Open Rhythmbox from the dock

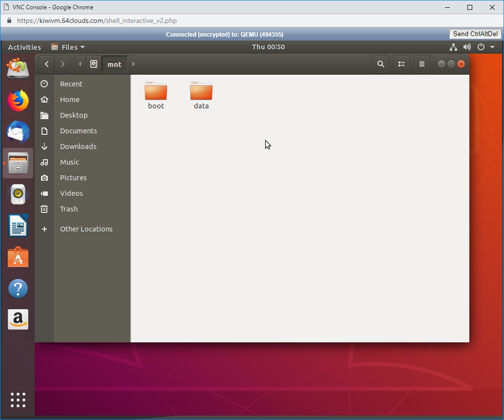coord(18,194)
